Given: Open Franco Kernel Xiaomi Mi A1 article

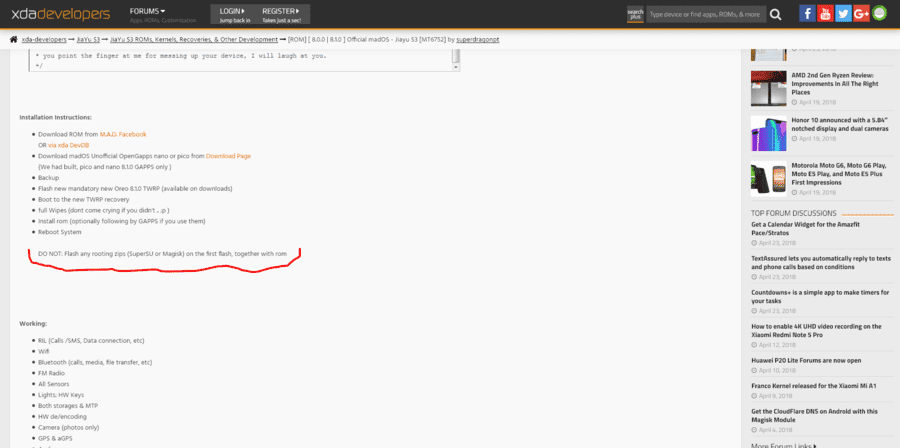Looking at the screenshot, I should coord(814,386).
